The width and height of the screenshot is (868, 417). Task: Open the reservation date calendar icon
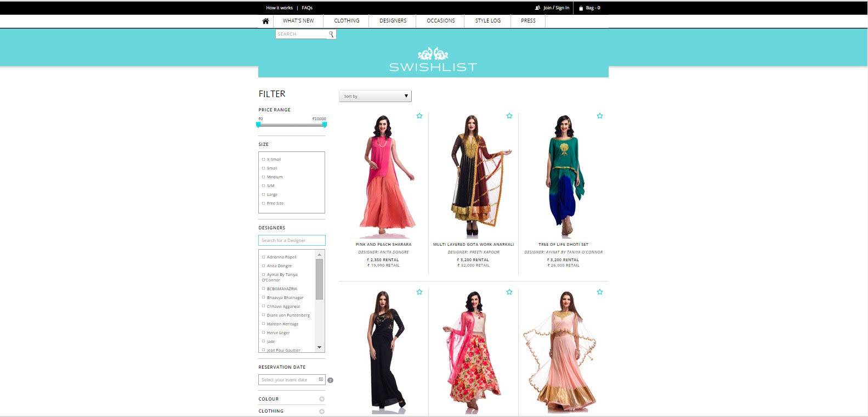click(321, 379)
